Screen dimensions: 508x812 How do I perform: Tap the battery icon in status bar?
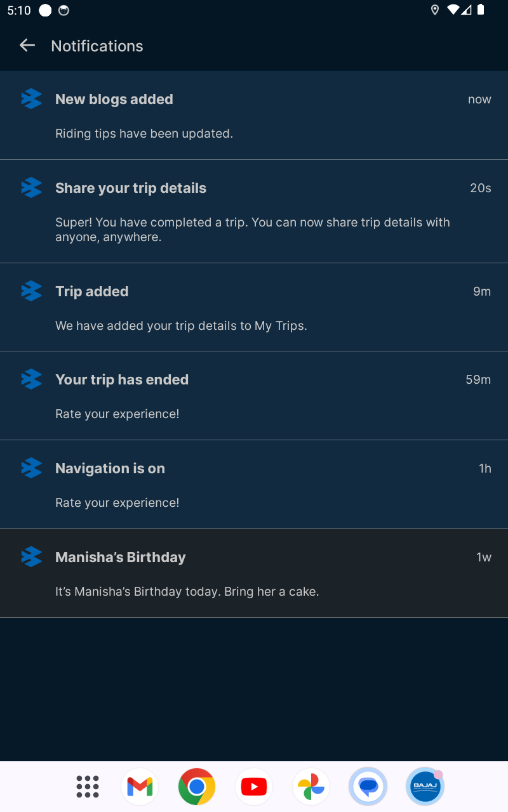tap(481, 10)
